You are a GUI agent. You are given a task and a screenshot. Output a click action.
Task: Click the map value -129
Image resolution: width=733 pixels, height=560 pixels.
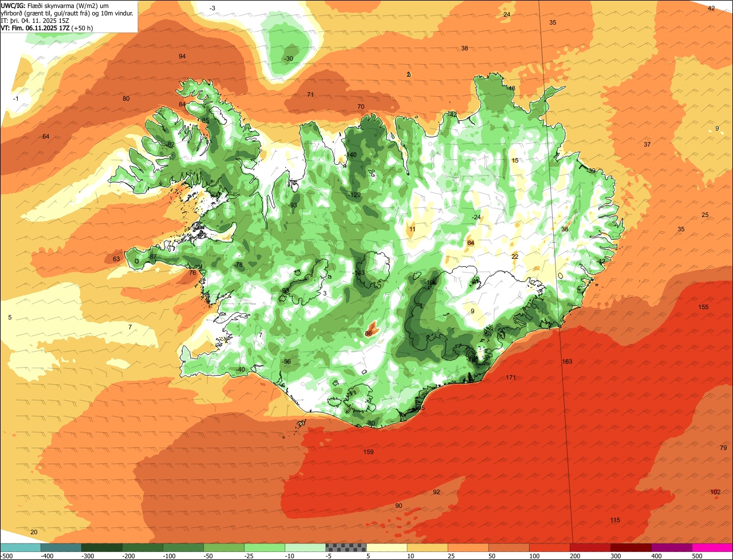point(354,195)
